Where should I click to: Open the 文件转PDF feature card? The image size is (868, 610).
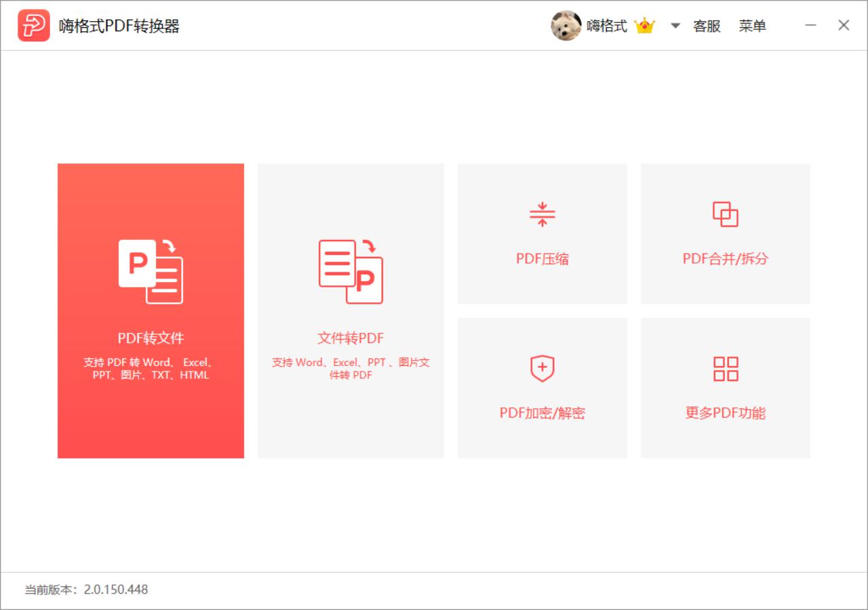(351, 310)
